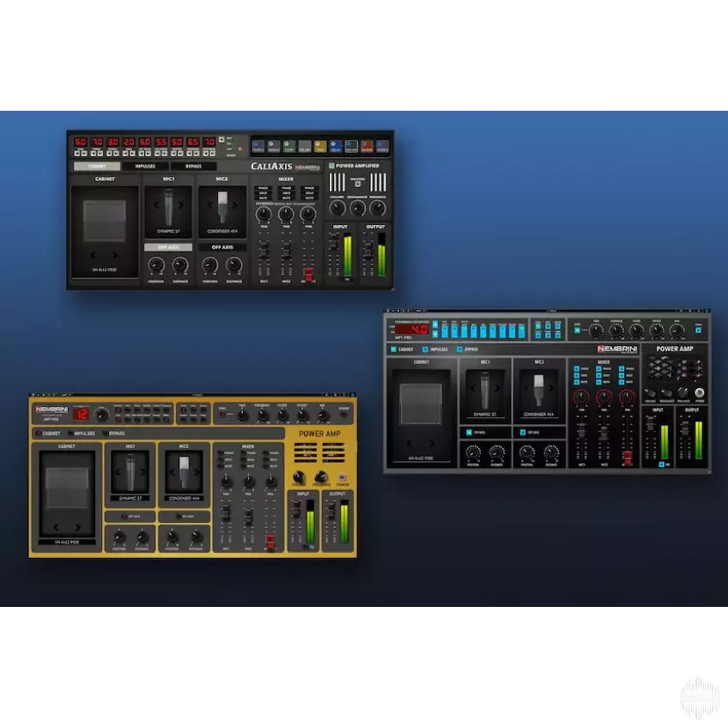Click MIC1 Position knob in CaliAxis
The height and width of the screenshot is (728, 728).
coord(156,265)
